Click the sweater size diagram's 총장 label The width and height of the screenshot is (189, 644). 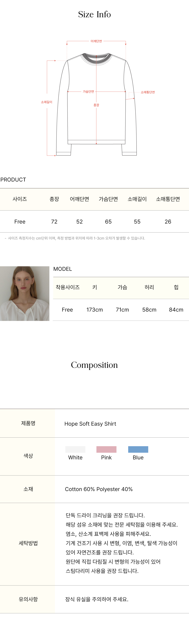96,105
